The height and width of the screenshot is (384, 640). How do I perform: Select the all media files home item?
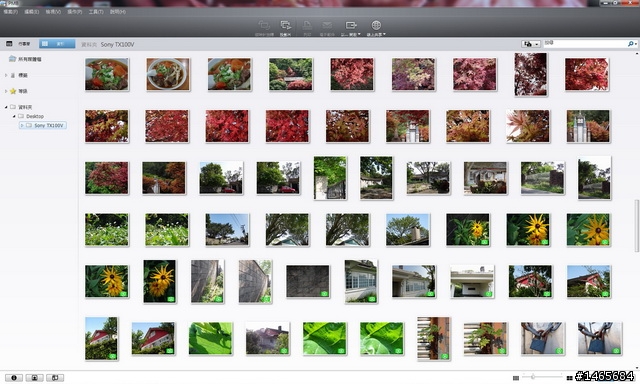[x=25, y=59]
